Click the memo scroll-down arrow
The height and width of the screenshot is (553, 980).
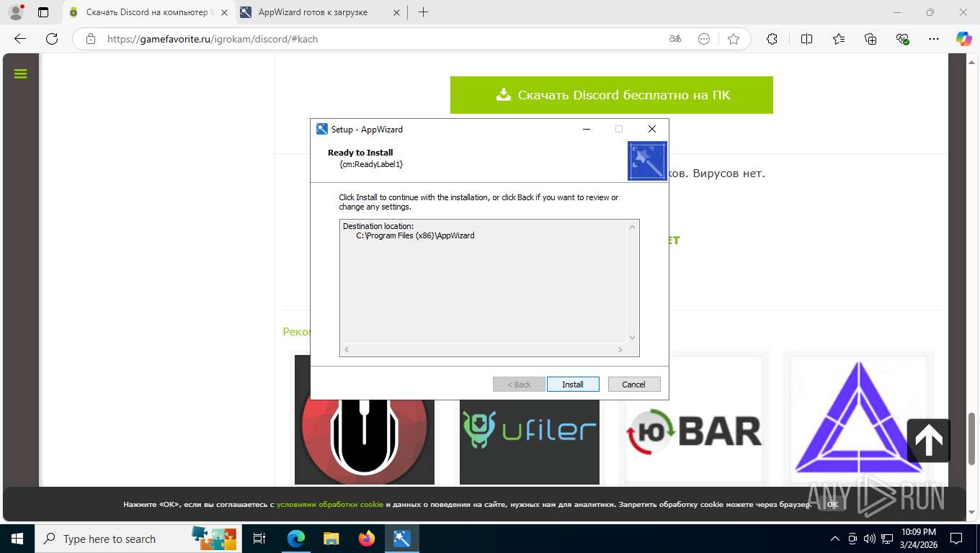click(x=633, y=338)
